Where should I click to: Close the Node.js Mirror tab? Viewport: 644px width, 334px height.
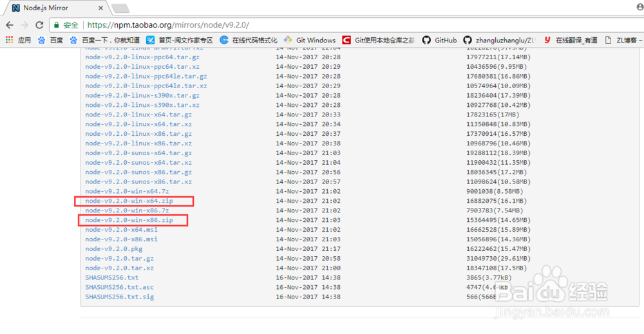click(100, 8)
